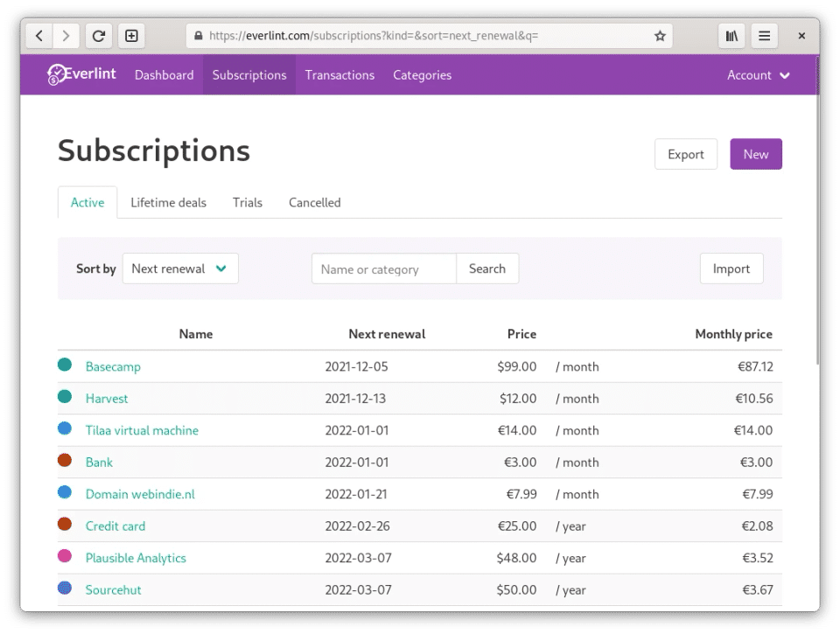Open the Basecamp subscription link
This screenshot has height=634, width=840.
pos(113,366)
